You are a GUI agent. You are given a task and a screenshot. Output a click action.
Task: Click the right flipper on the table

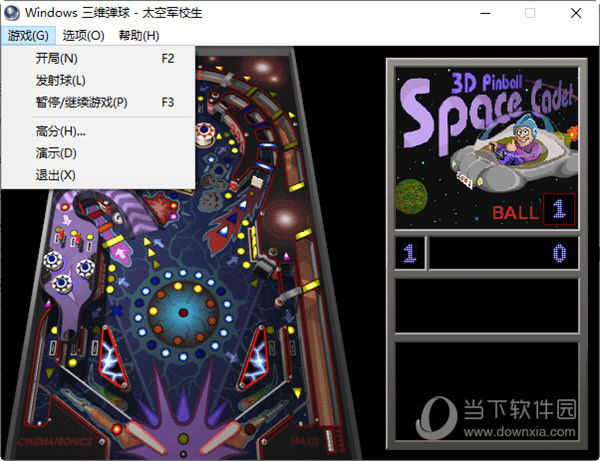pos(221,436)
